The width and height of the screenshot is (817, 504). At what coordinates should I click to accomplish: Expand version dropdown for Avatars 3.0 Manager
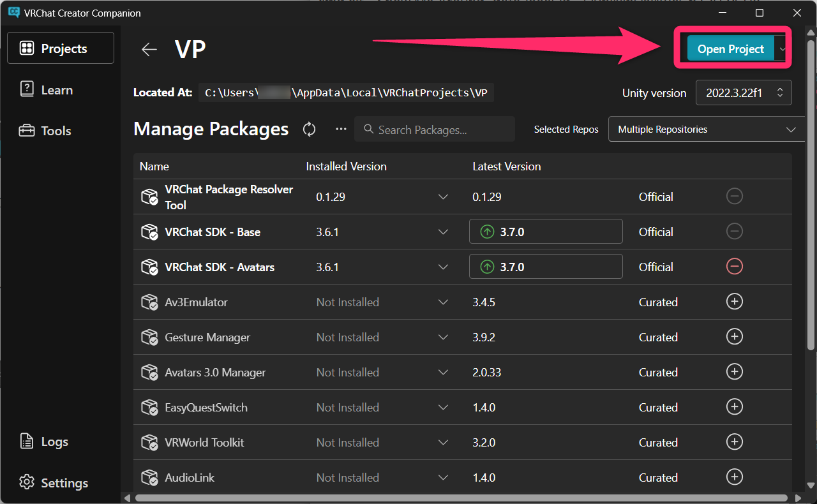(444, 373)
